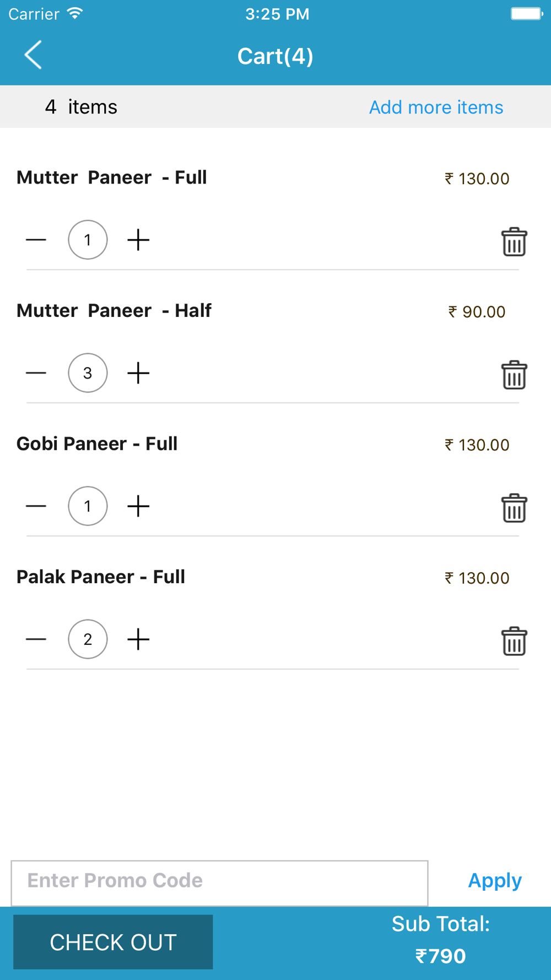Remove Mutter Paneer - Half with trash icon

point(514,375)
